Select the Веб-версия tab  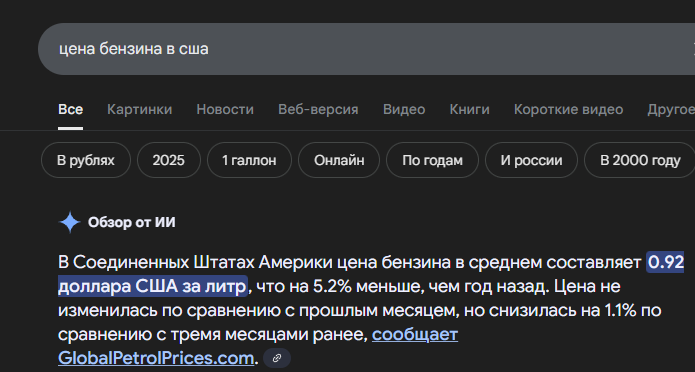click(318, 110)
